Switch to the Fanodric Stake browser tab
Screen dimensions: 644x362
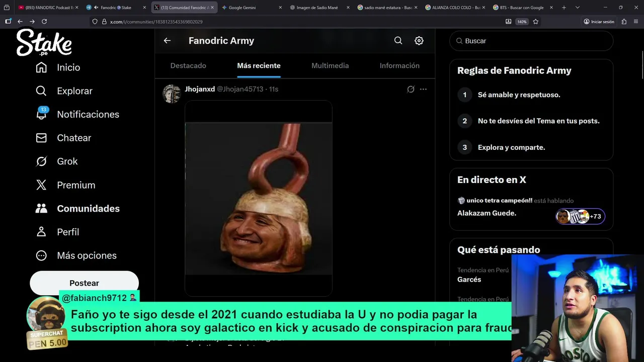pos(116,8)
